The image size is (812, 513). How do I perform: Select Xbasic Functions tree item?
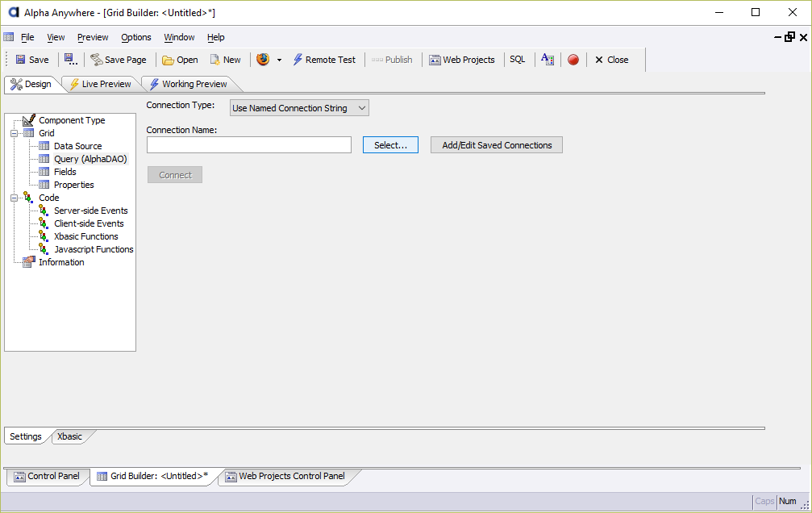pos(86,237)
